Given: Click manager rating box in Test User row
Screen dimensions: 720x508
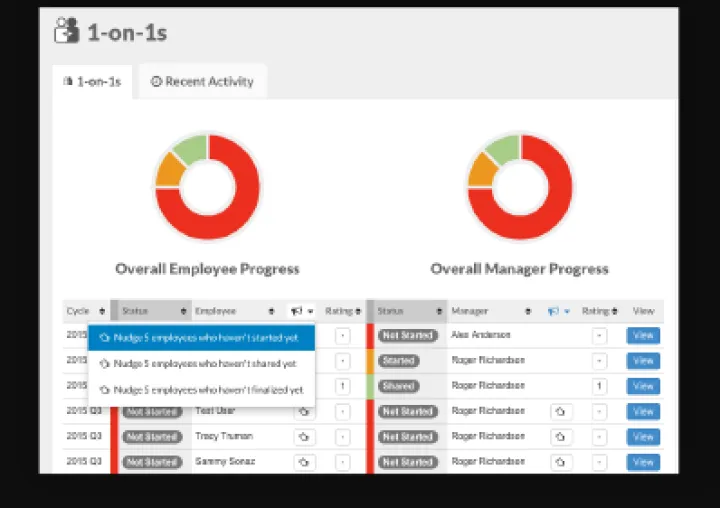Looking at the screenshot, I should (x=599, y=412).
